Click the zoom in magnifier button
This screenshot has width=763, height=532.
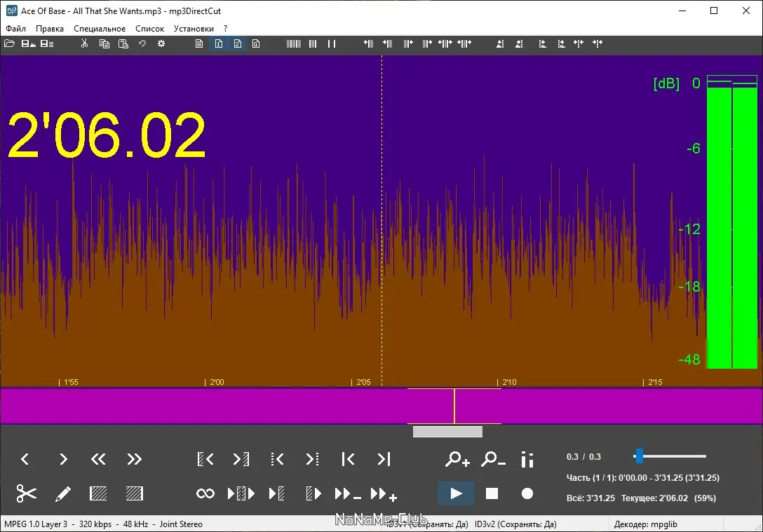pos(457,459)
